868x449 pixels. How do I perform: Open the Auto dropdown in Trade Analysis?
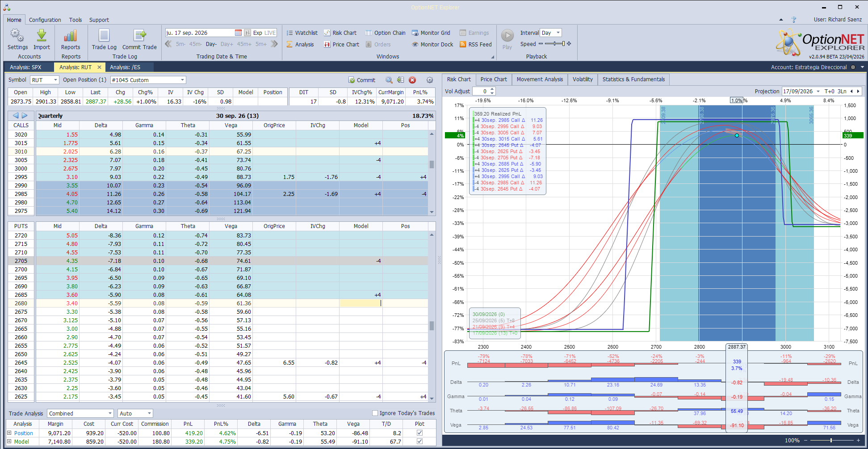pyautogui.click(x=149, y=413)
